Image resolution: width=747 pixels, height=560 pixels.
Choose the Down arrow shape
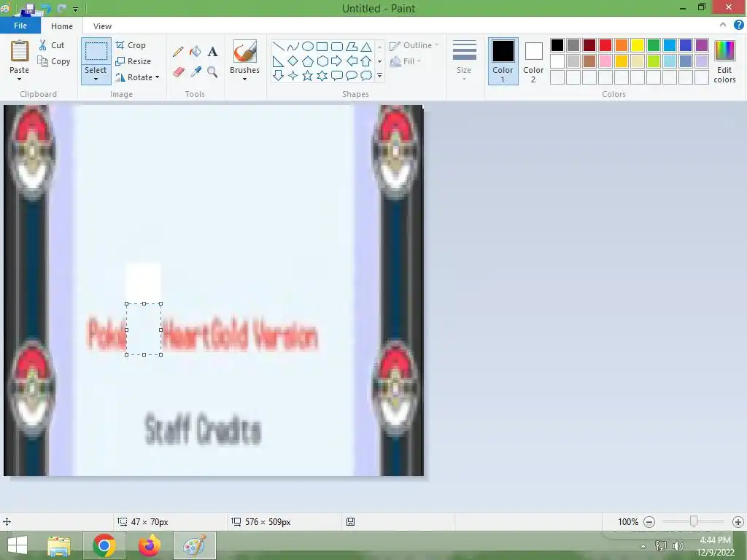278,75
